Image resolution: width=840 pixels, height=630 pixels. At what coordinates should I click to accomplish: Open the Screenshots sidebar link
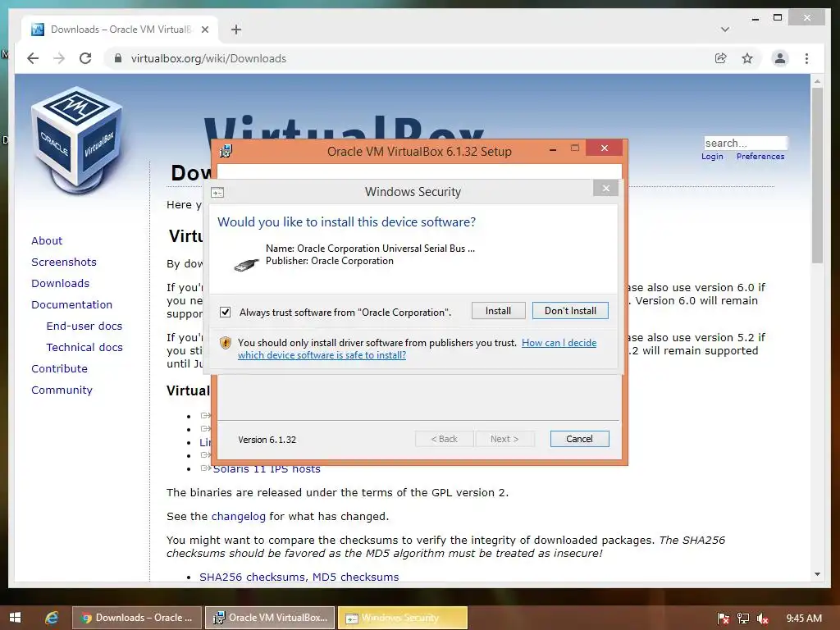point(64,262)
